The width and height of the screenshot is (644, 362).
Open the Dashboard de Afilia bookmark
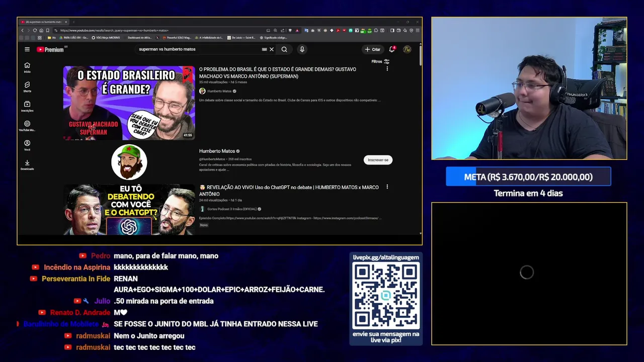[139, 38]
